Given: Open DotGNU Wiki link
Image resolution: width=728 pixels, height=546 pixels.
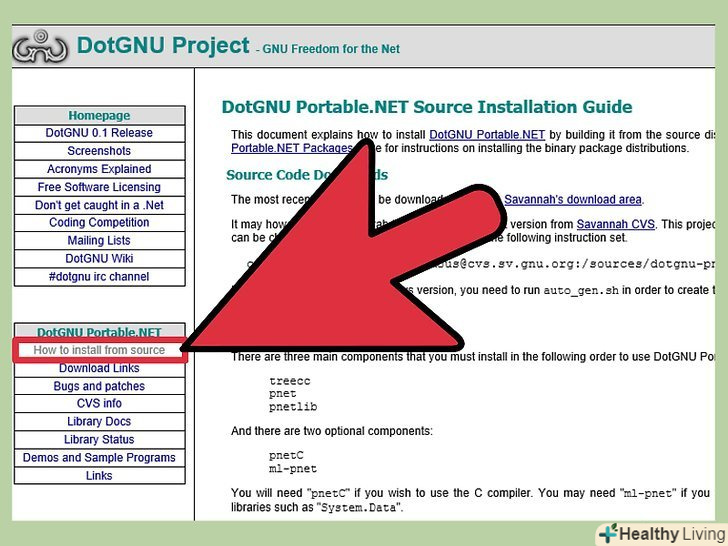Looking at the screenshot, I should (99, 259).
